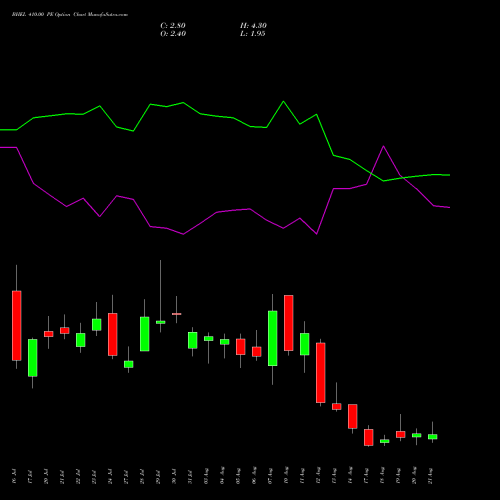The width and height of the screenshot is (500, 500).
Task: Click the 07 Aug date label
Action: [270, 476]
